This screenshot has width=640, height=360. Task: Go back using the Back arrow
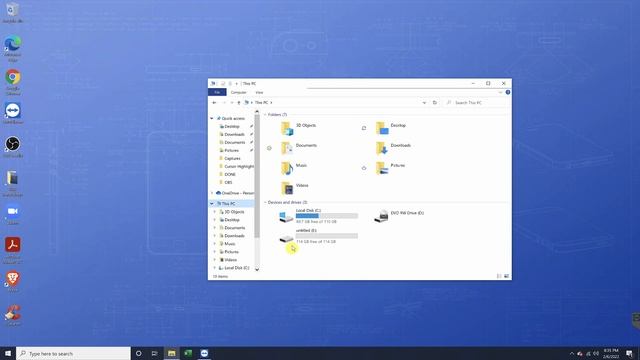click(214, 102)
